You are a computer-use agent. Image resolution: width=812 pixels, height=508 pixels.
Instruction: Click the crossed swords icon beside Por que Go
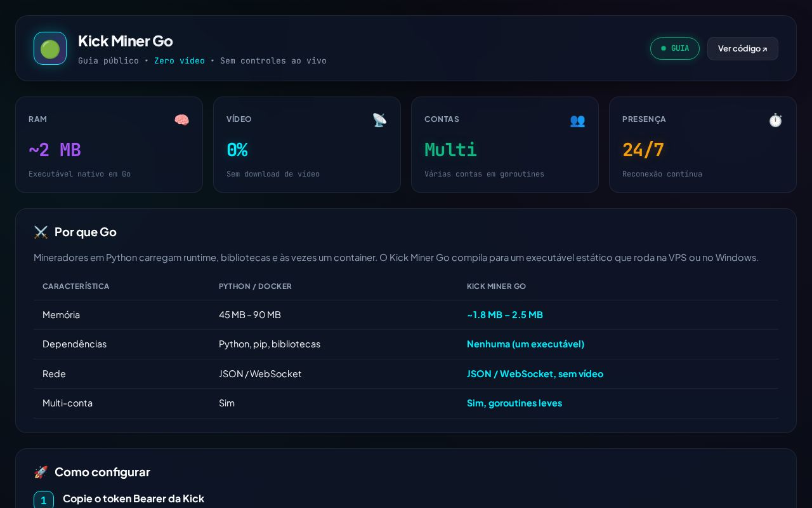pos(41,232)
